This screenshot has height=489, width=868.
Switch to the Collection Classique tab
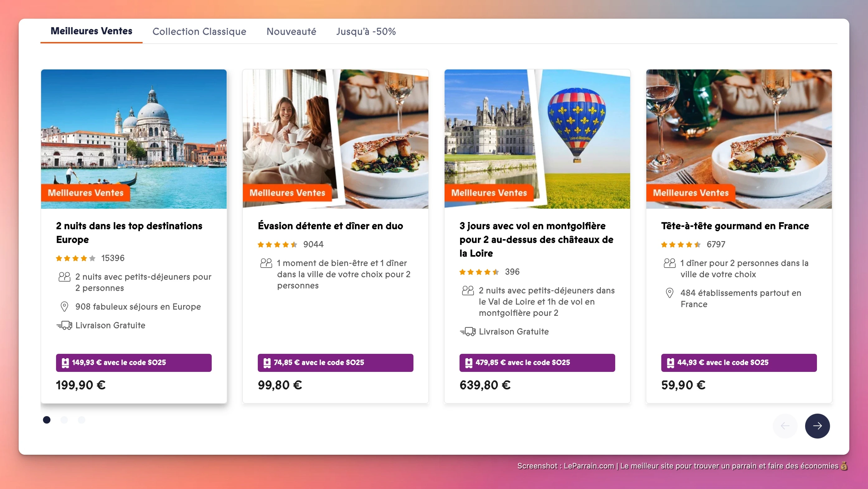[x=200, y=31]
